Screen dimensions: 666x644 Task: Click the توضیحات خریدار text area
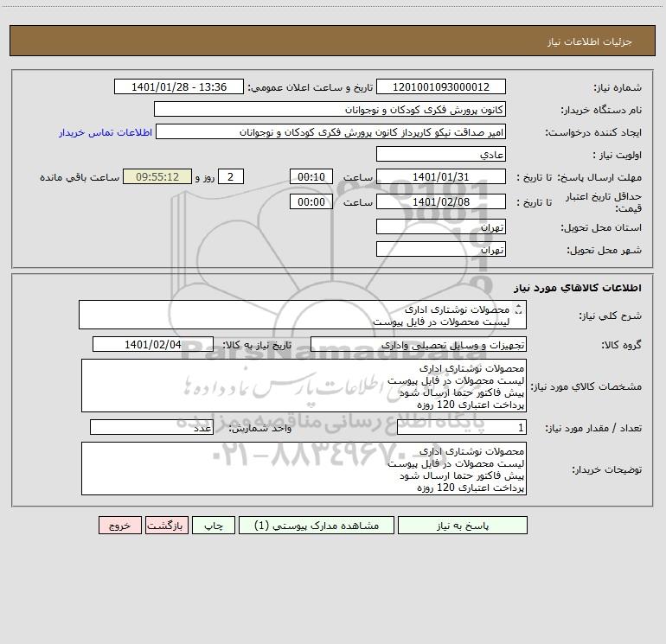click(x=304, y=469)
